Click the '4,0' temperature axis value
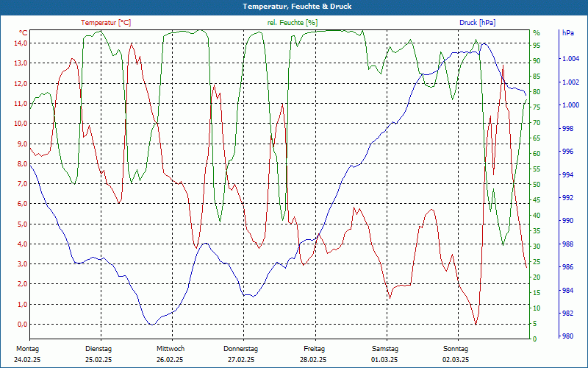588x368 pixels. coord(22,244)
